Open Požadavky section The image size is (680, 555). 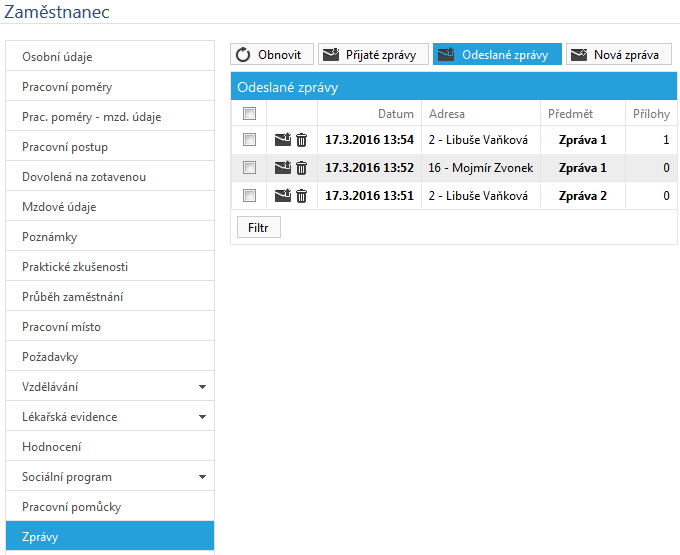tap(110, 356)
